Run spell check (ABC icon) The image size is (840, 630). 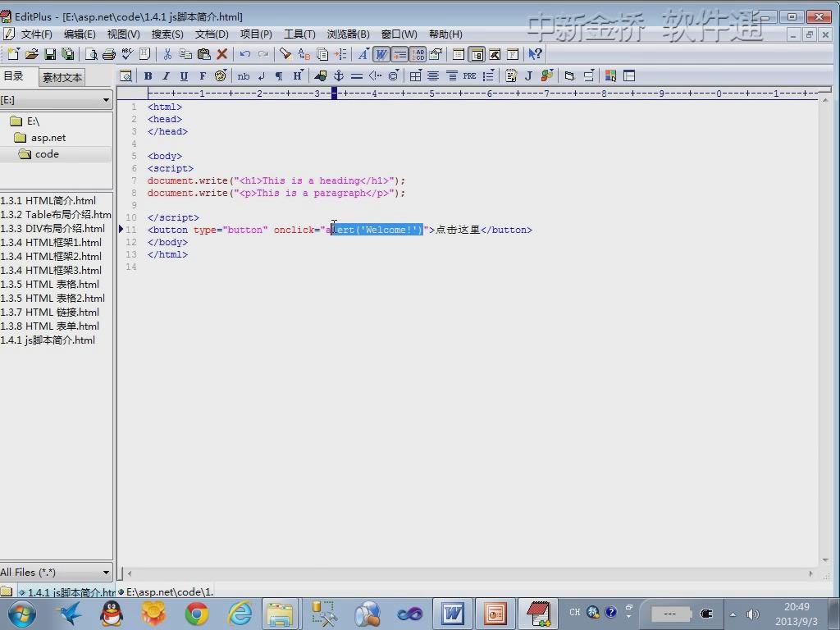tap(127, 54)
